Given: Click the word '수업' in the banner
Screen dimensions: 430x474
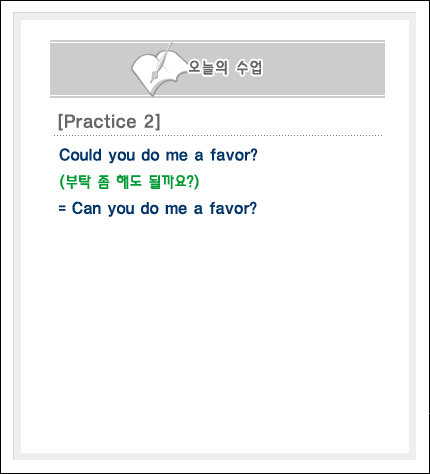Looking at the screenshot, I should coord(250,68).
